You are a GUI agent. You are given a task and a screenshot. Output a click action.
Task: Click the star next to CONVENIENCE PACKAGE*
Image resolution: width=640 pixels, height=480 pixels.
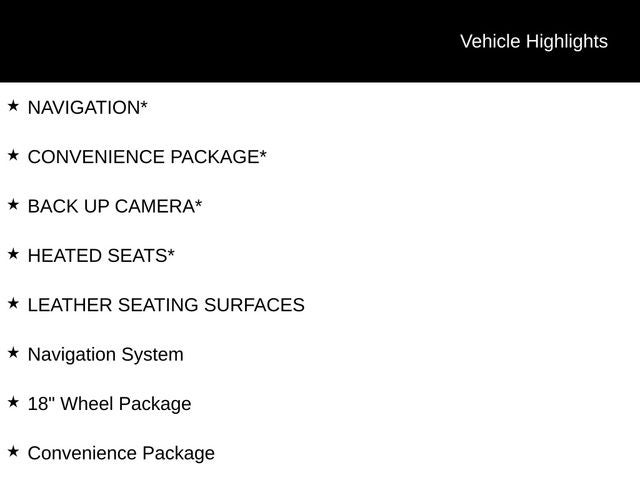[13, 155]
